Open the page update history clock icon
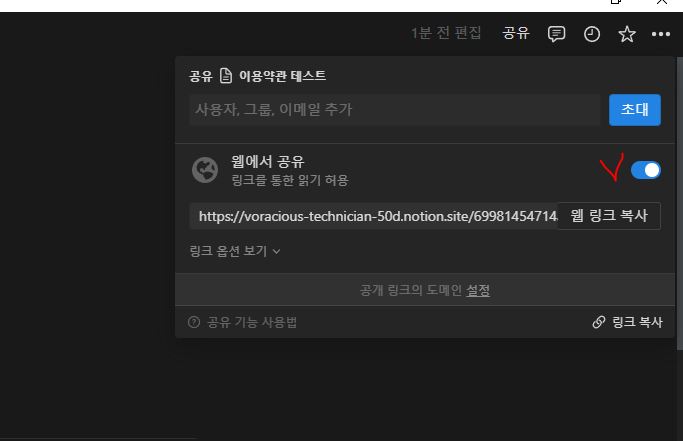This screenshot has width=683, height=441. click(592, 34)
